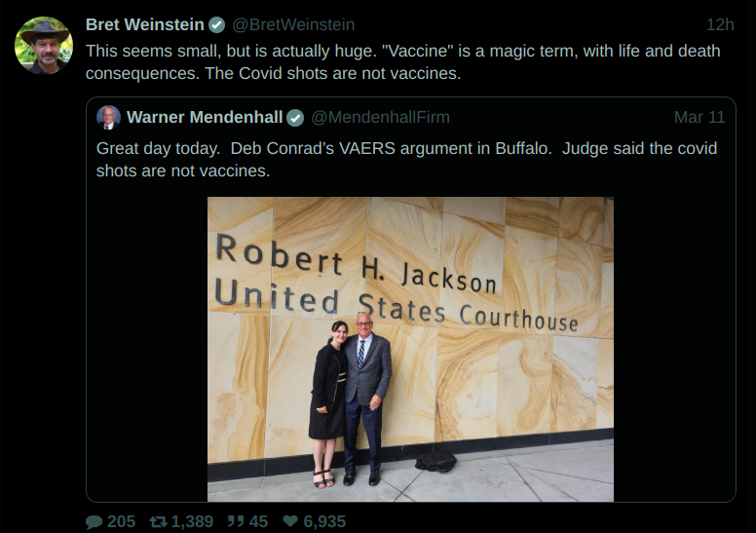Click the quote marks icon

click(x=236, y=521)
